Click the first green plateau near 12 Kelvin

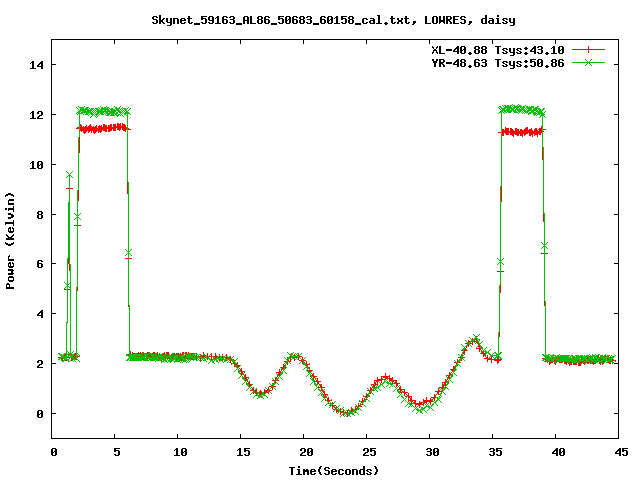pos(103,111)
